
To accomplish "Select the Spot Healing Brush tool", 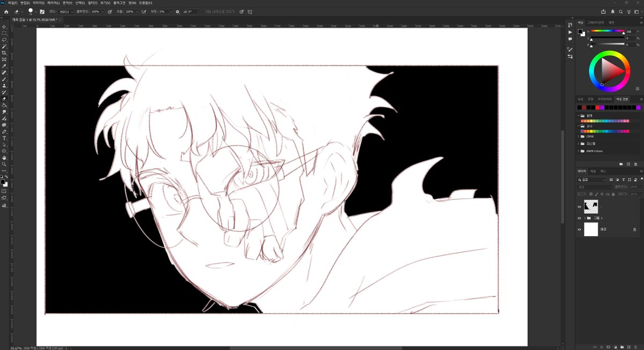I will [x=4, y=72].
